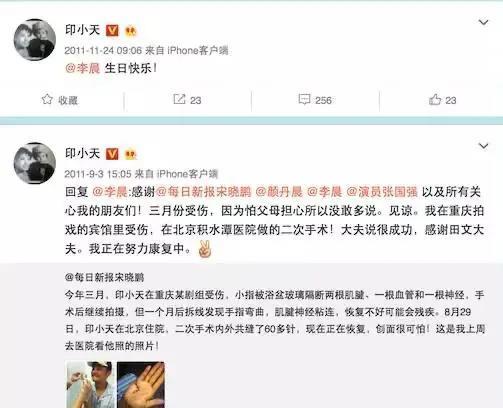Click membership crown badge on first post
Image resolution: width=503 pixels, height=408 pixels.
pos(130,31)
